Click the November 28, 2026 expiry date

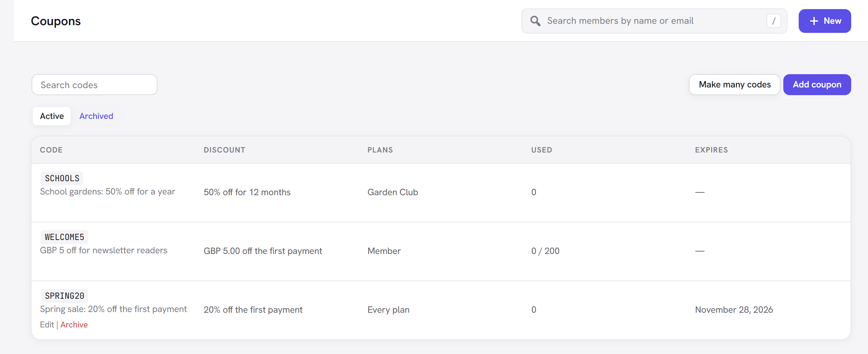[734, 310]
